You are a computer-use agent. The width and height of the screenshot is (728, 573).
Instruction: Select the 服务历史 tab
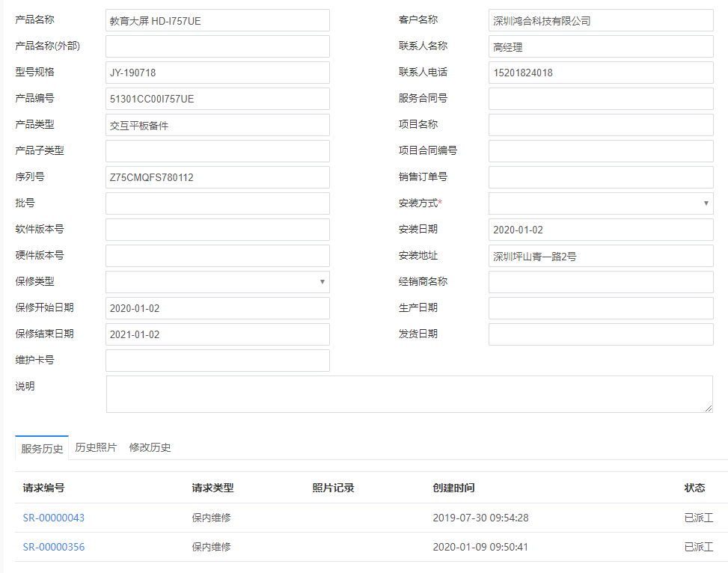tap(41, 447)
